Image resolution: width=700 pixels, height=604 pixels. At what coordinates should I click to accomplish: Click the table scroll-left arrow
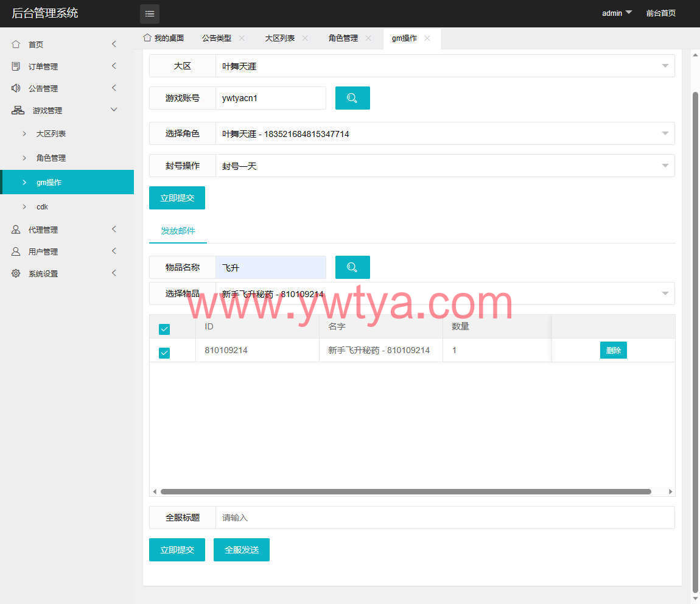tap(155, 491)
